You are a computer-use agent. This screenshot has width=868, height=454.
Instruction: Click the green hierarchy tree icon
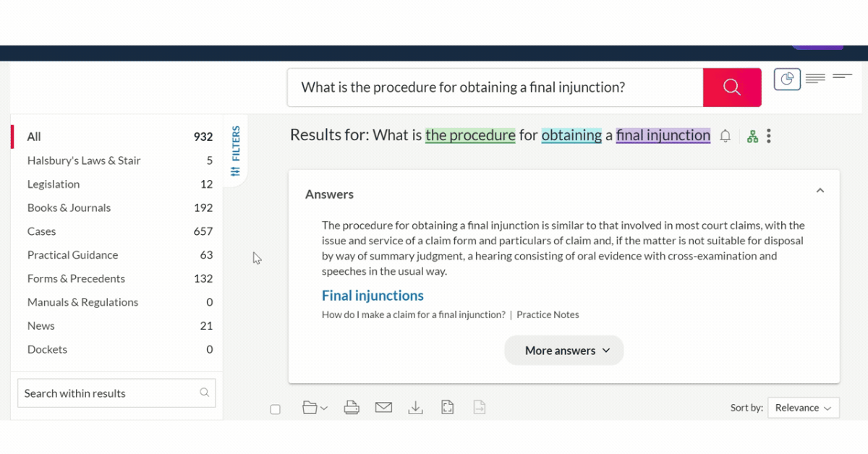(x=752, y=136)
